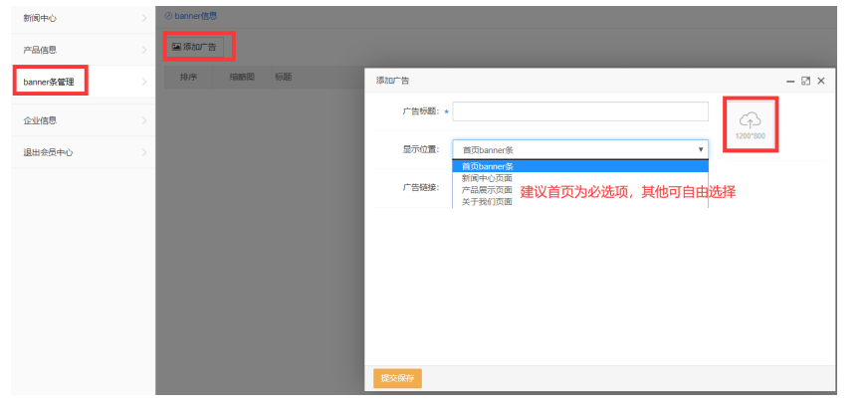Close the 添加广告 dialog

pyautogui.click(x=821, y=81)
